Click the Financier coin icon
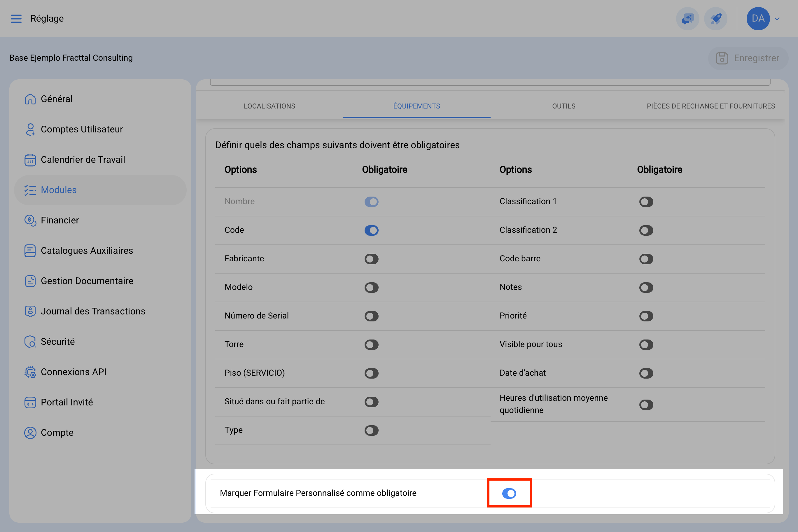The width and height of the screenshot is (798, 532). point(30,220)
